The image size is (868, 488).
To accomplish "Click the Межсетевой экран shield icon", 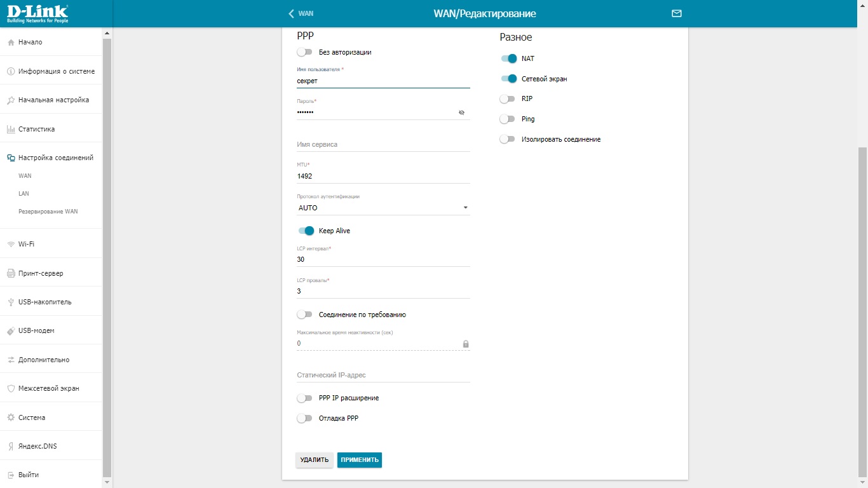I will tap(11, 389).
